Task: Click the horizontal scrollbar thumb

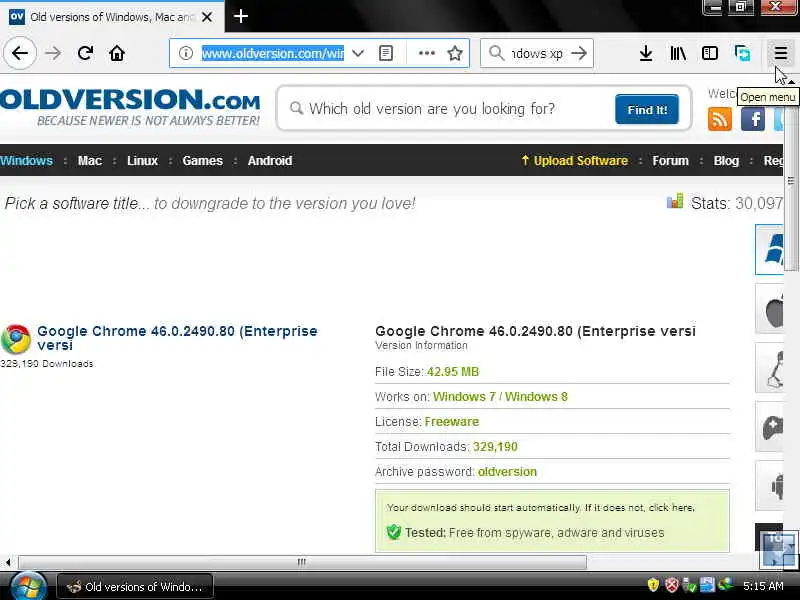Action: 302,562
